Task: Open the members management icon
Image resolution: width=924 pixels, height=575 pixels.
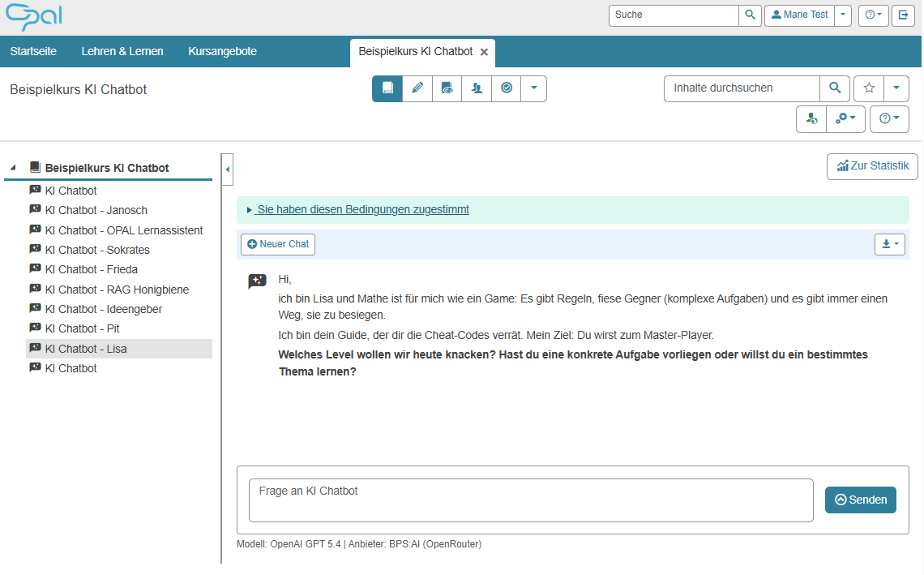Action: tap(477, 88)
